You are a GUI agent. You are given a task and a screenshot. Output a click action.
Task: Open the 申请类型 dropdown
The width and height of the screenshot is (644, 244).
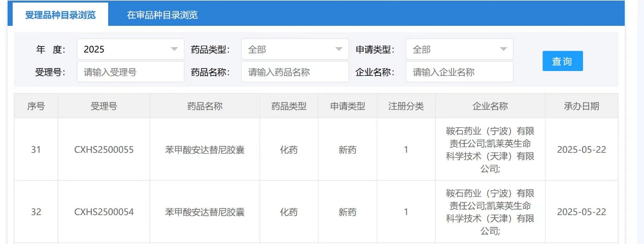(x=459, y=49)
